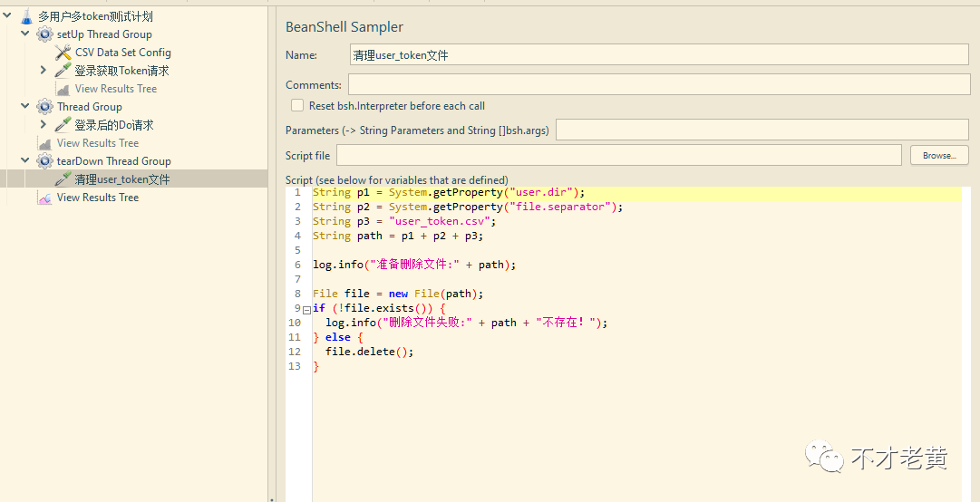Select 登录后的Do请求 in the tree
This screenshot has width=980, height=502.
[x=114, y=125]
